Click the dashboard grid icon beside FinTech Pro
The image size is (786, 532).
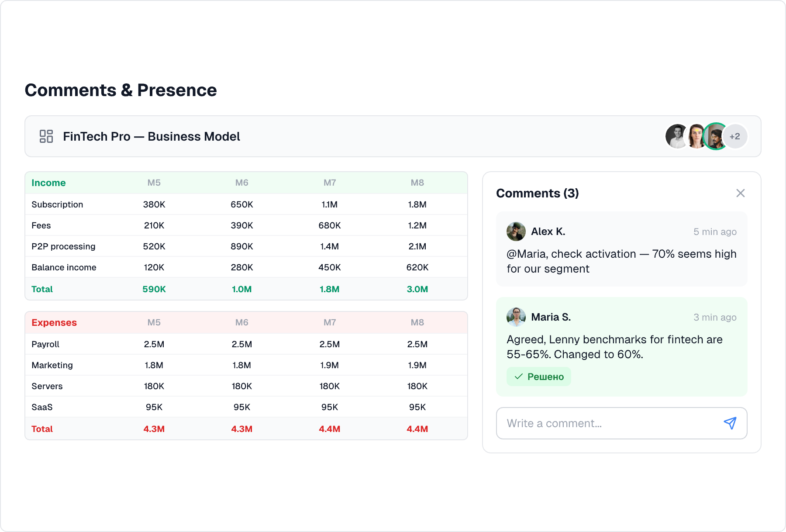(x=46, y=136)
